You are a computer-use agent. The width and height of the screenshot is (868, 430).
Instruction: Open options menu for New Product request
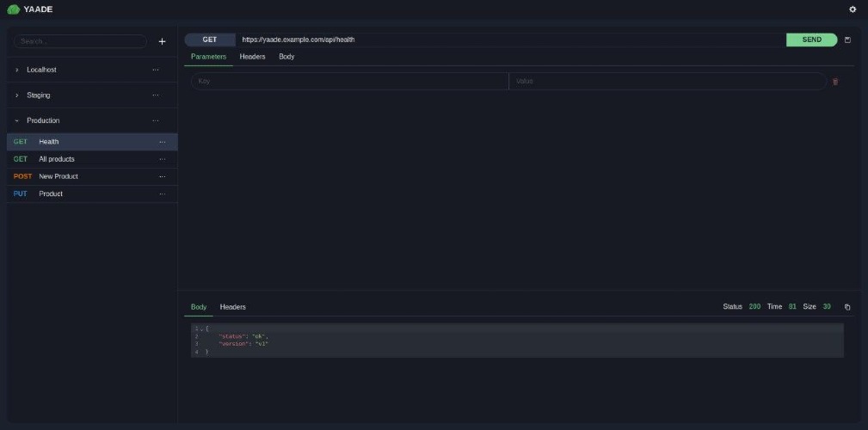(163, 176)
